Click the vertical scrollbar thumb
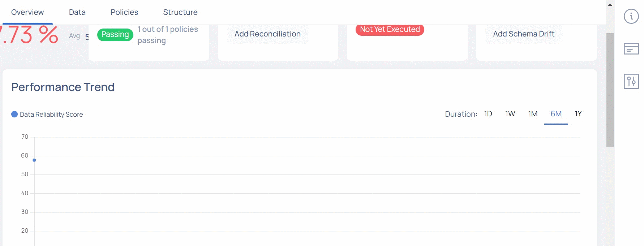Screen dimensions: 644x246 [x=610, y=90]
